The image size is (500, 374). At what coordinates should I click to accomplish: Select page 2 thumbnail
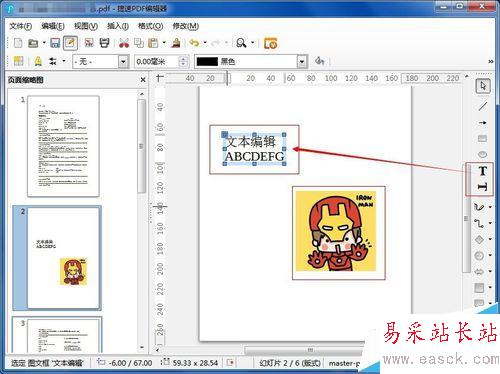click(64, 258)
